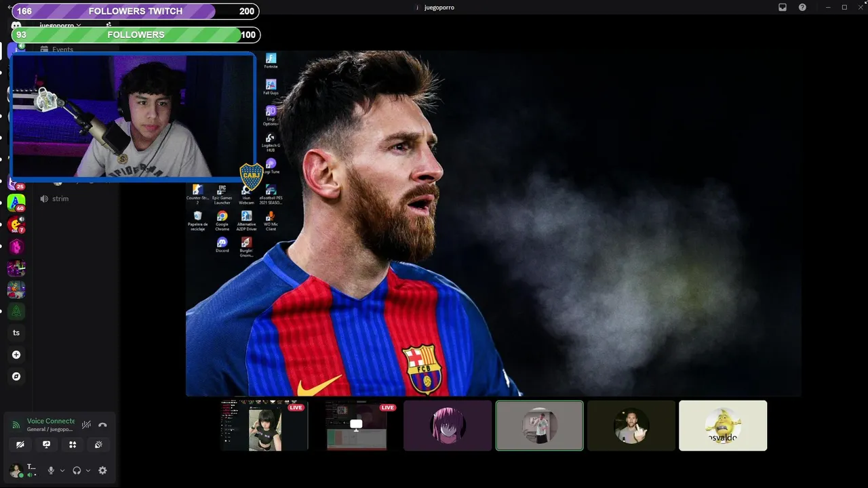Viewport: 868px width, 488px height.
Task: Open the Google Chrome shortcut
Action: [222, 221]
